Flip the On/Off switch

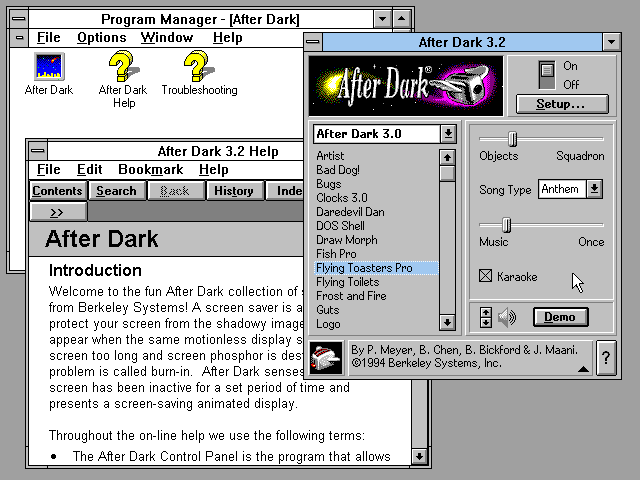[547, 75]
